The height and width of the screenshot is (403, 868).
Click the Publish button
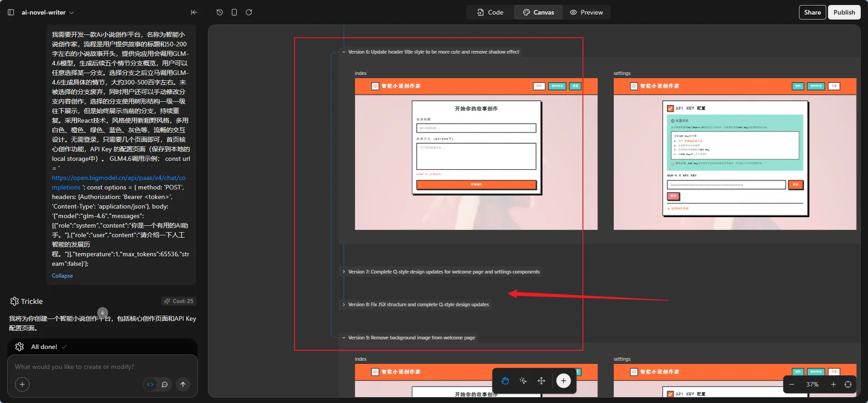point(844,12)
